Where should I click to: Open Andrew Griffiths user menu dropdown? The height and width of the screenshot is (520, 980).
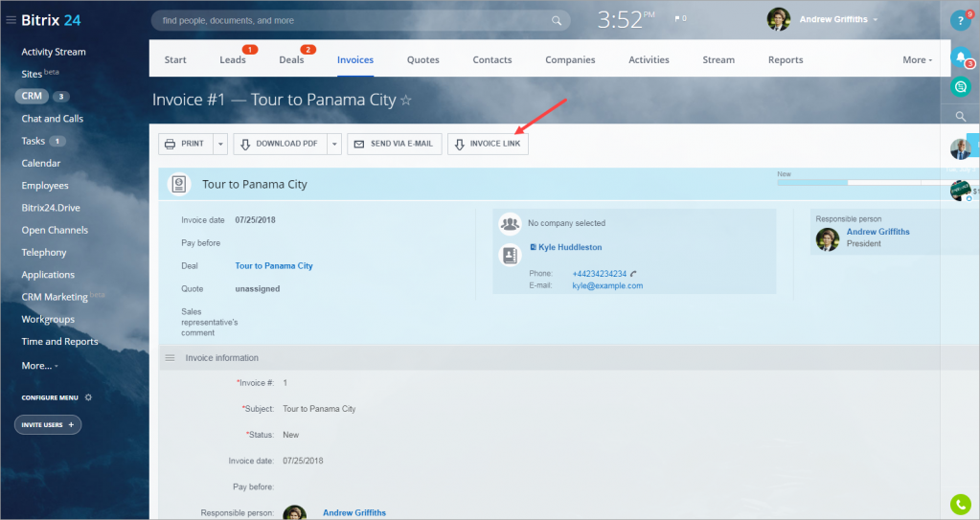coord(875,20)
